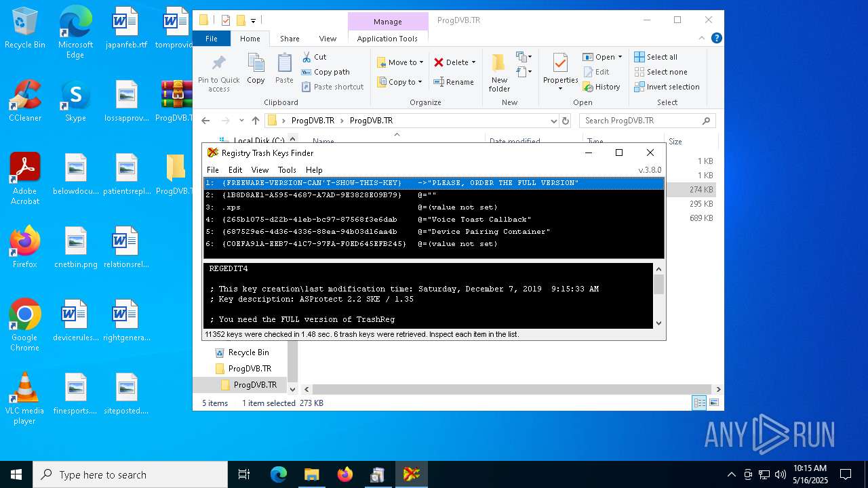Select row 1 freeware version key

(433, 183)
